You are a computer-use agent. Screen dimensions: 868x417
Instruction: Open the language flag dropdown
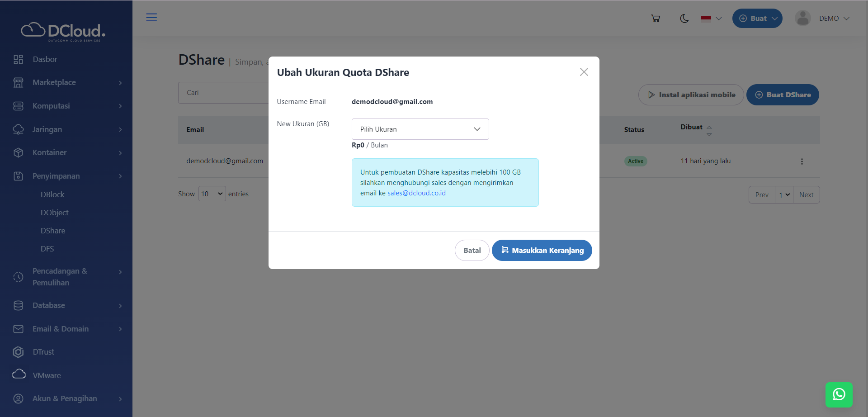pyautogui.click(x=711, y=19)
